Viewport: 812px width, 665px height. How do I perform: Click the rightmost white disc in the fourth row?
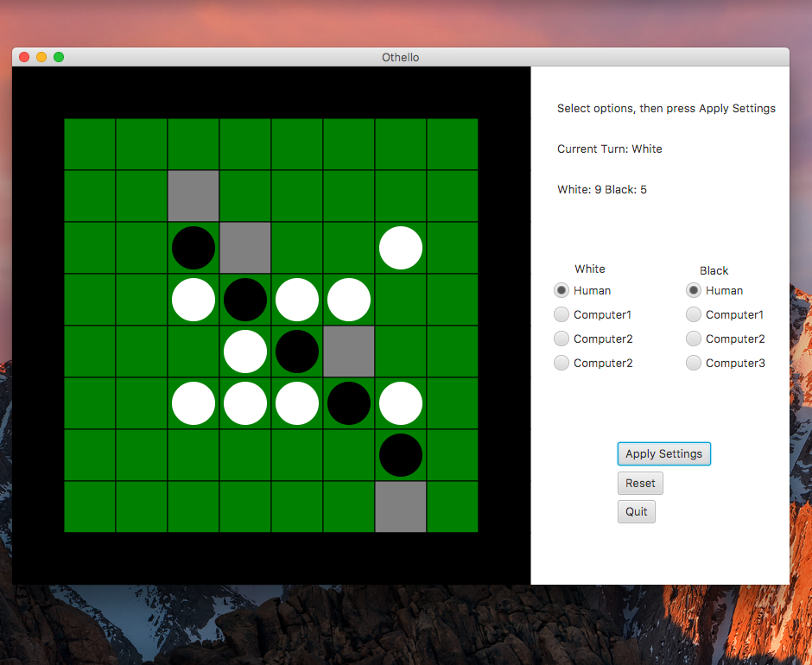[x=349, y=300]
